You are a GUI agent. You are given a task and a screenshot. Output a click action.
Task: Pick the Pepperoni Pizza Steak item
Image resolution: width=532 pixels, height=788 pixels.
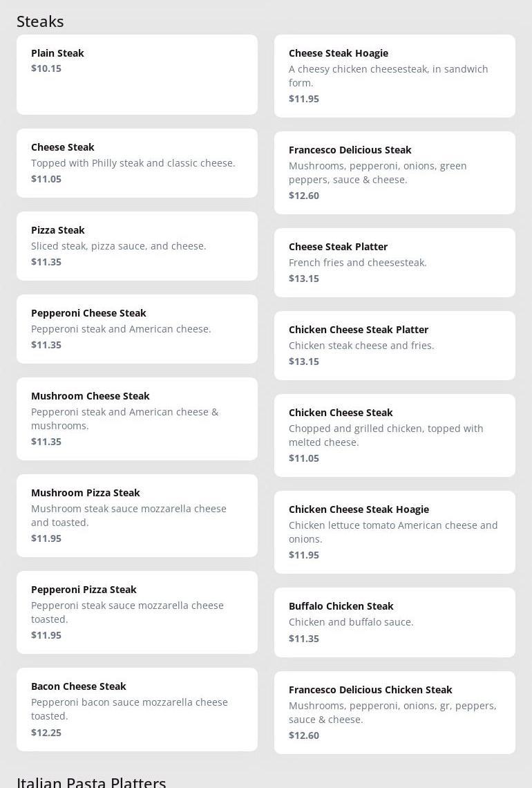(137, 612)
